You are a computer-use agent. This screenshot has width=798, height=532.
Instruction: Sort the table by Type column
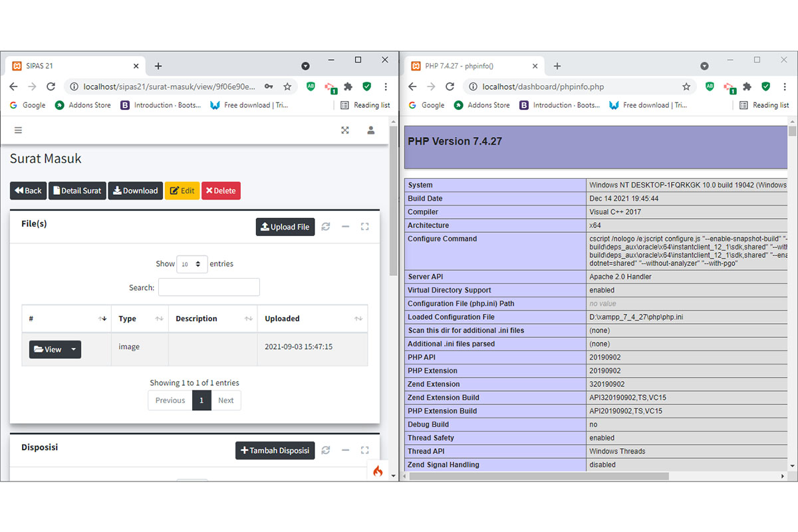tap(140, 319)
